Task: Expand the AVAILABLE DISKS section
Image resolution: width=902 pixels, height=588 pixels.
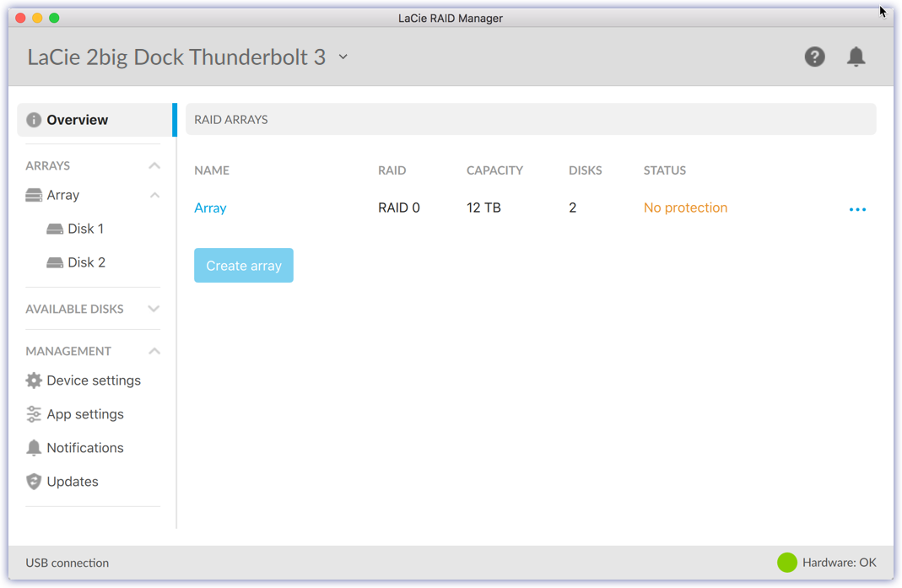Action: [x=154, y=309]
